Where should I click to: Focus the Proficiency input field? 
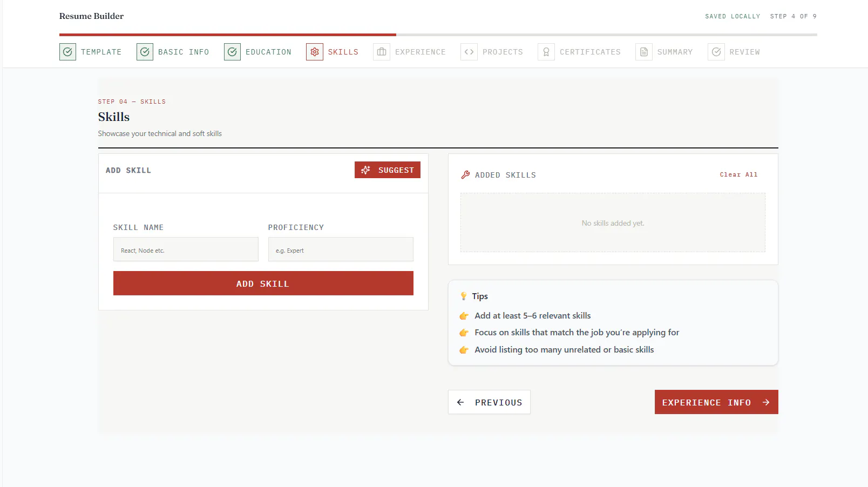[341, 249]
